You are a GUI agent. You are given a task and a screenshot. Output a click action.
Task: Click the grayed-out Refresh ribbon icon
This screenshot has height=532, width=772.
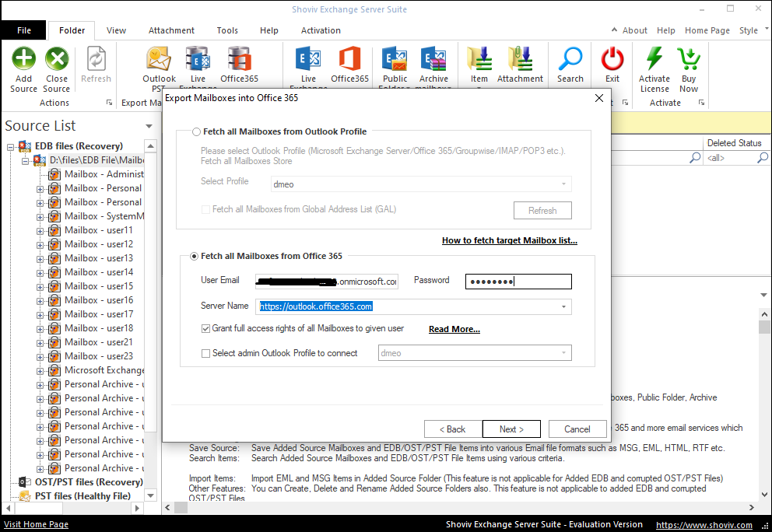click(96, 59)
